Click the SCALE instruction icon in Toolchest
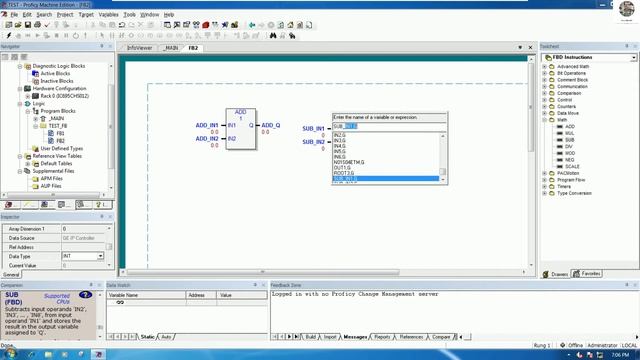The width and height of the screenshot is (640, 360). tap(560, 166)
